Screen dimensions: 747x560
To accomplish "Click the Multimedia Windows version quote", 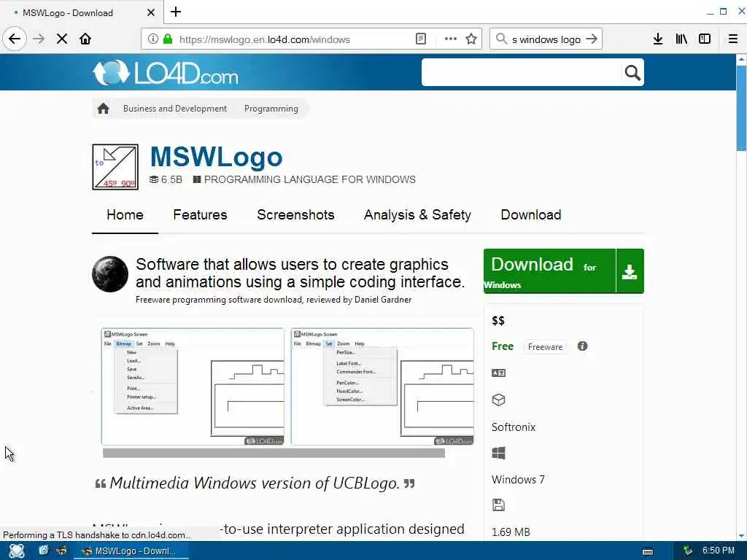I will coord(255,483).
